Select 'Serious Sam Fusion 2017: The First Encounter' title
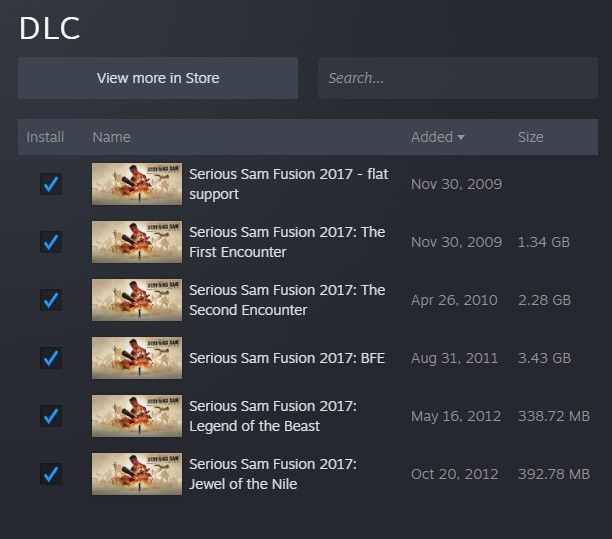Screen dimensions: 612x539 (287, 242)
